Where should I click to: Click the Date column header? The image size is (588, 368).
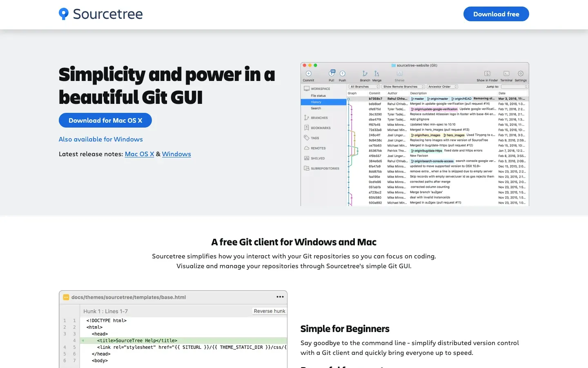[x=502, y=93]
